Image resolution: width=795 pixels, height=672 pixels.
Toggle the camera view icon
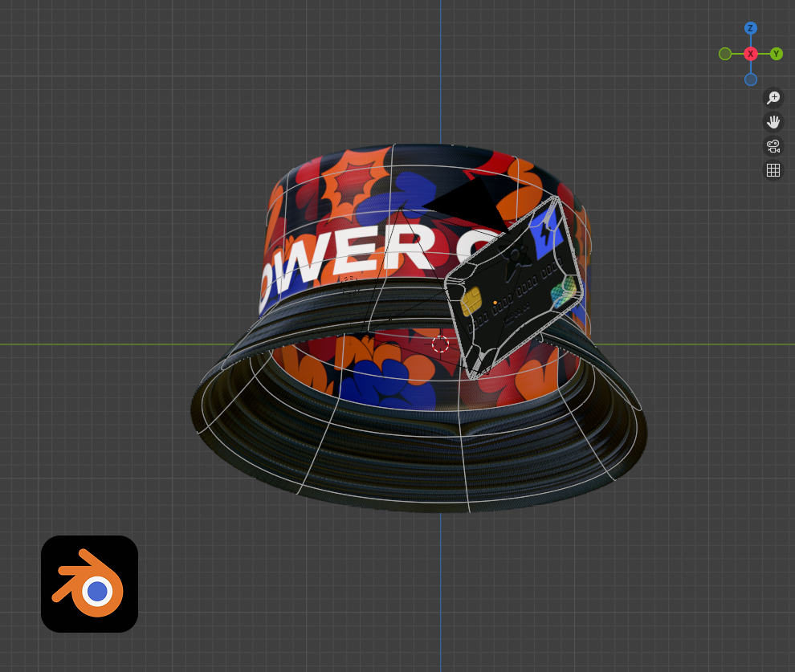pyautogui.click(x=773, y=146)
